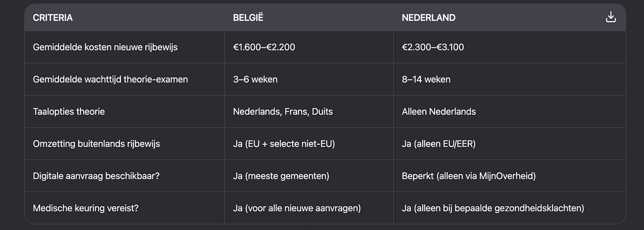Select the 'Digitale aanvraag beschikbaar?' cell
Image resolution: width=644 pixels, height=230 pixels.
[x=96, y=176]
